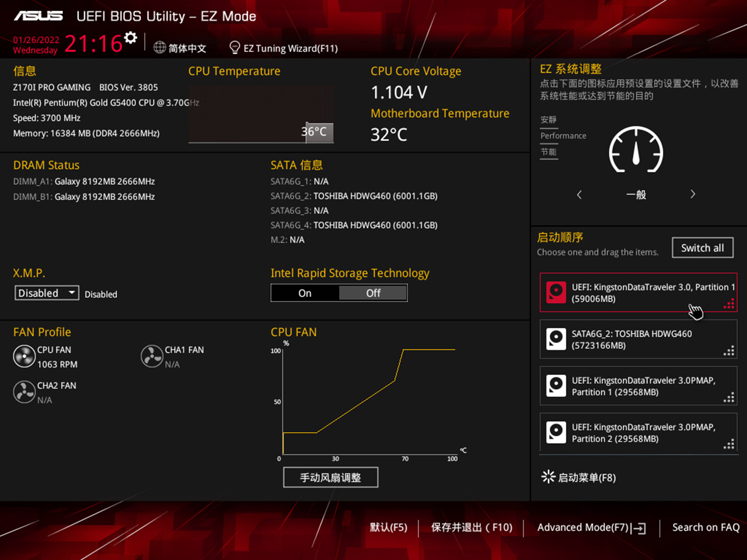Click the EZ Tuning Wizard lightbulb icon
Image resolution: width=747 pixels, height=560 pixels.
235,47
